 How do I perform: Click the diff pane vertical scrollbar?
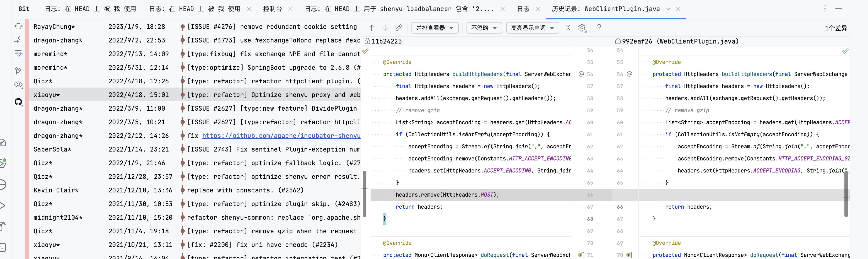(847, 194)
